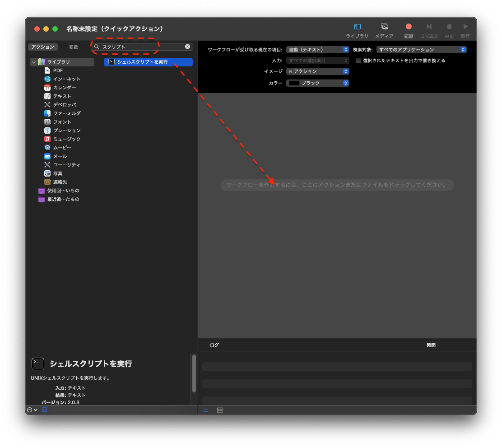Open the すべての選択項目 dropdown

click(318, 61)
